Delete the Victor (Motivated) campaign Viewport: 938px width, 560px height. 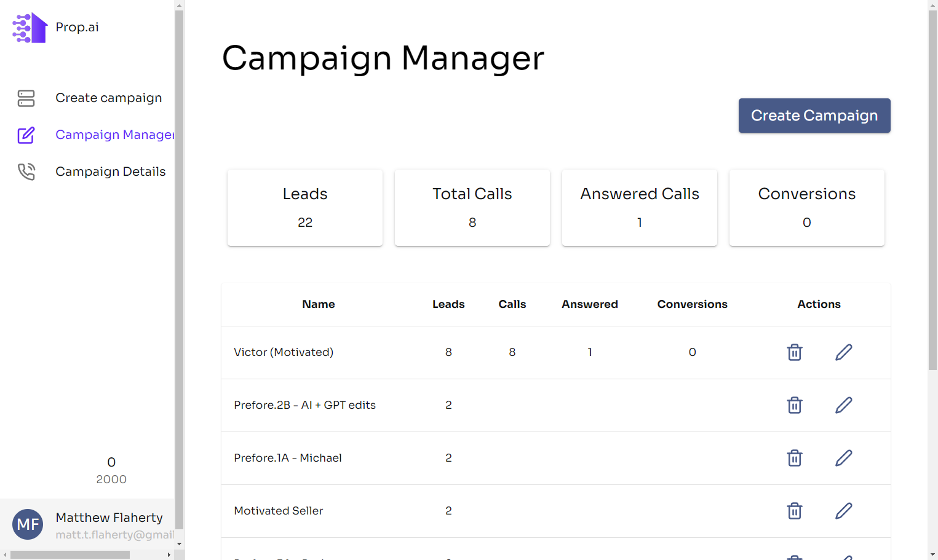pyautogui.click(x=795, y=352)
